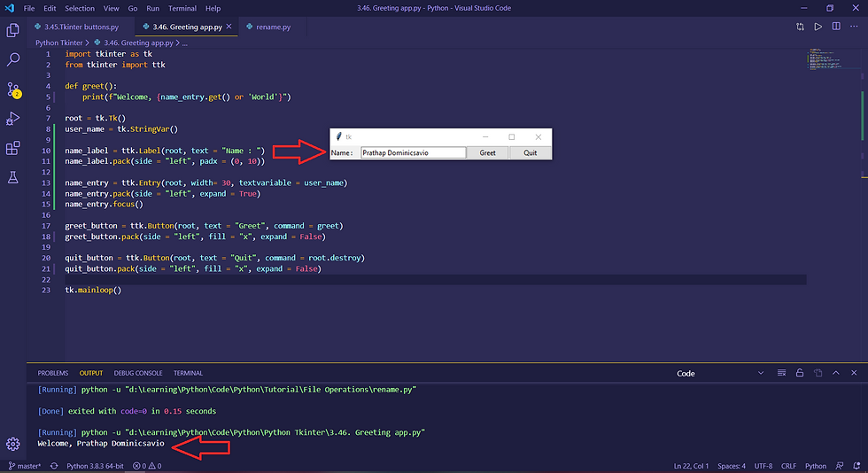The height and width of the screenshot is (473, 868).
Task: Click Python Tkinter breadcrumb folder
Action: point(59,43)
